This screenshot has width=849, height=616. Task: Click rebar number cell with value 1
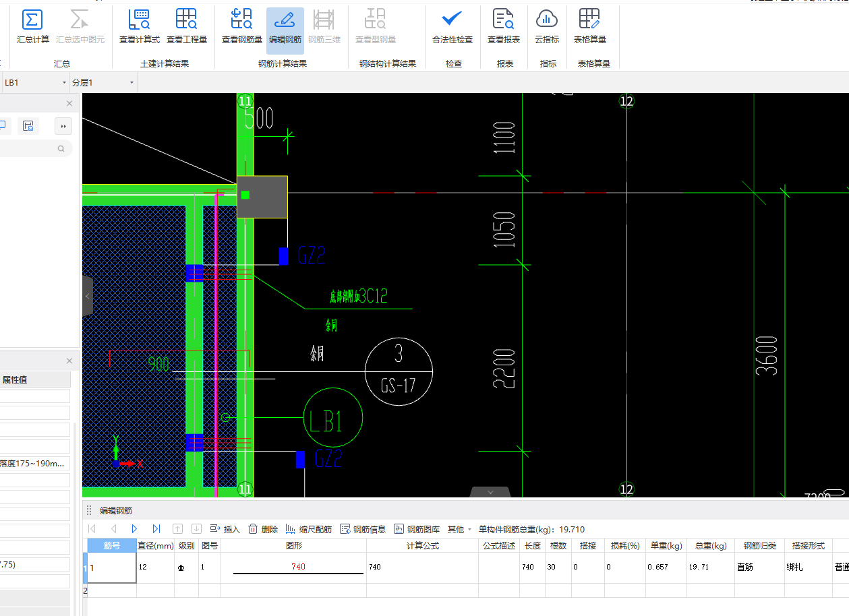click(112, 567)
